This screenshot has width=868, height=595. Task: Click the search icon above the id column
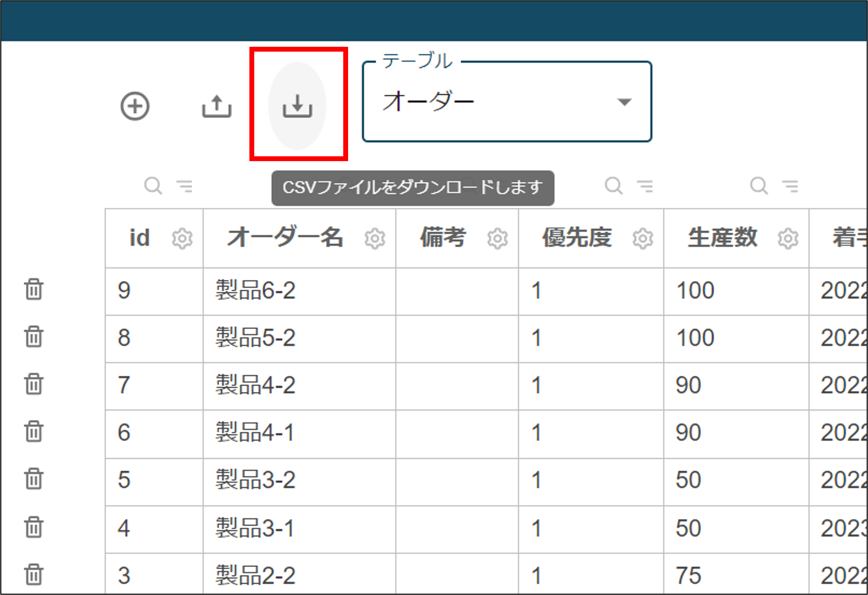click(x=153, y=186)
